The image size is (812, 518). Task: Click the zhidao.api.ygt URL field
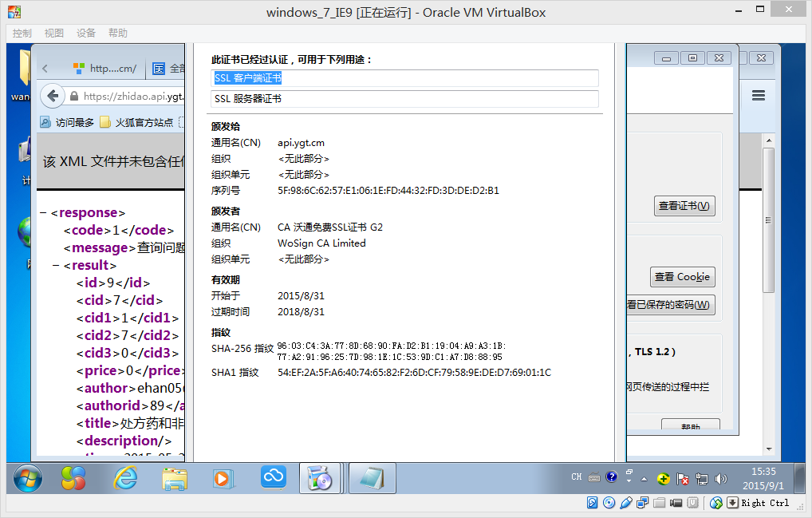(x=133, y=97)
